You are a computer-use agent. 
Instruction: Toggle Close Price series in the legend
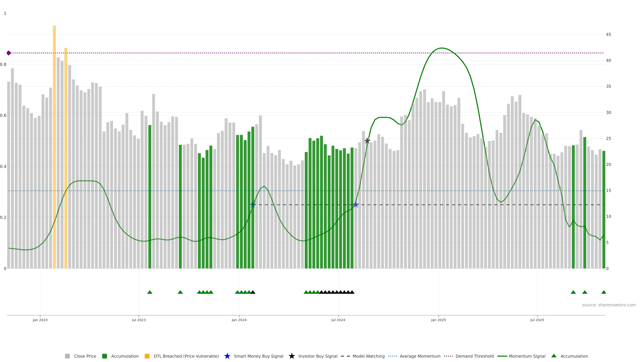(x=85, y=356)
